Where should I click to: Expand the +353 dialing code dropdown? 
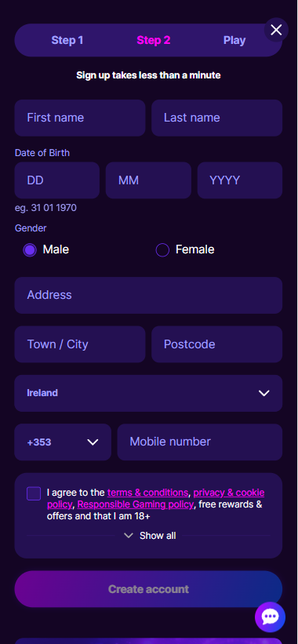[x=63, y=442]
